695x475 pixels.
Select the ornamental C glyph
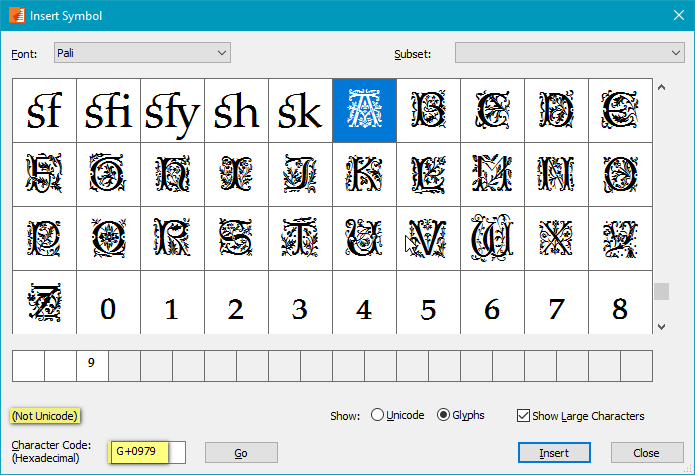(x=492, y=111)
